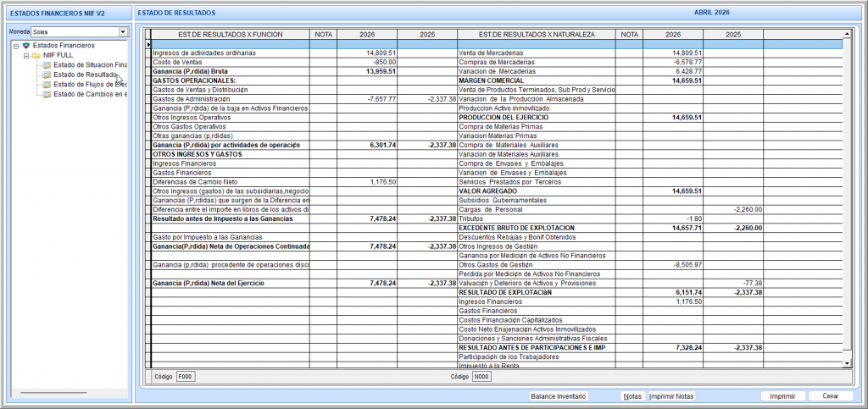Click the NIIF FULL folder icon
This screenshot has height=409, width=868.
pos(36,56)
